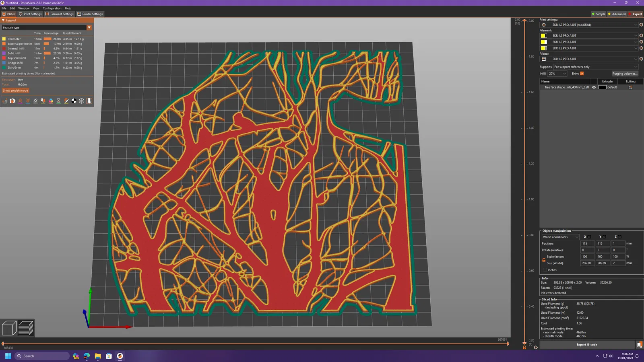This screenshot has width=644, height=362.
Task: Click Windows Start button
Action: pos(8,356)
